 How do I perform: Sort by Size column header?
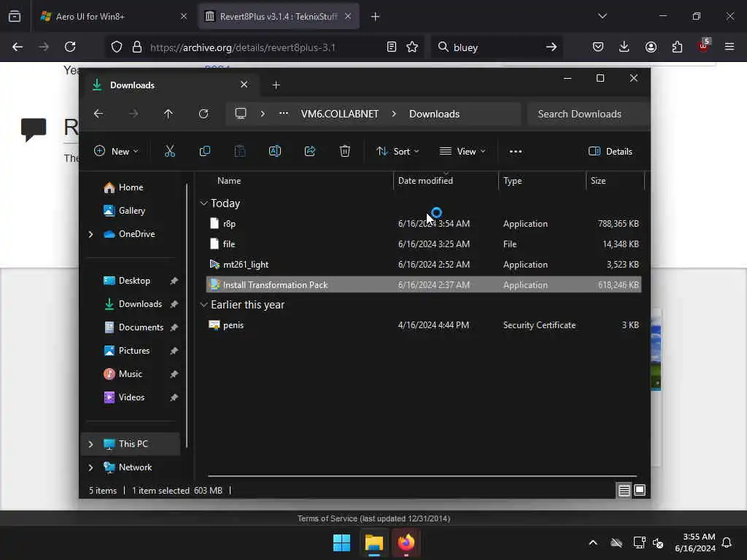click(598, 181)
